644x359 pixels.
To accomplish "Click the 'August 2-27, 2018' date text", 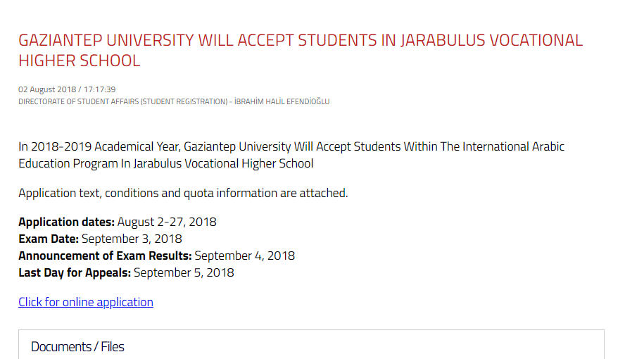I will (167, 222).
